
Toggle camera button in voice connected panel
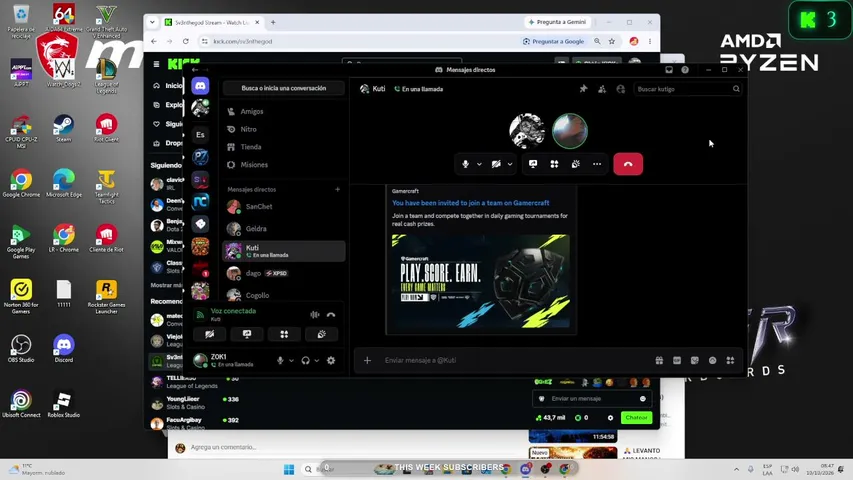[209, 334]
